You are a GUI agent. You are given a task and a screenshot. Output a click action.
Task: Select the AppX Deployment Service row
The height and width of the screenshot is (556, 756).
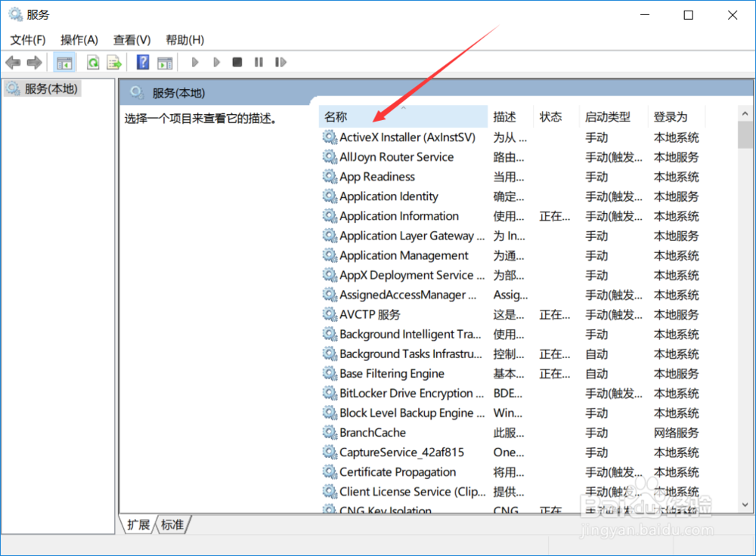[510, 275]
